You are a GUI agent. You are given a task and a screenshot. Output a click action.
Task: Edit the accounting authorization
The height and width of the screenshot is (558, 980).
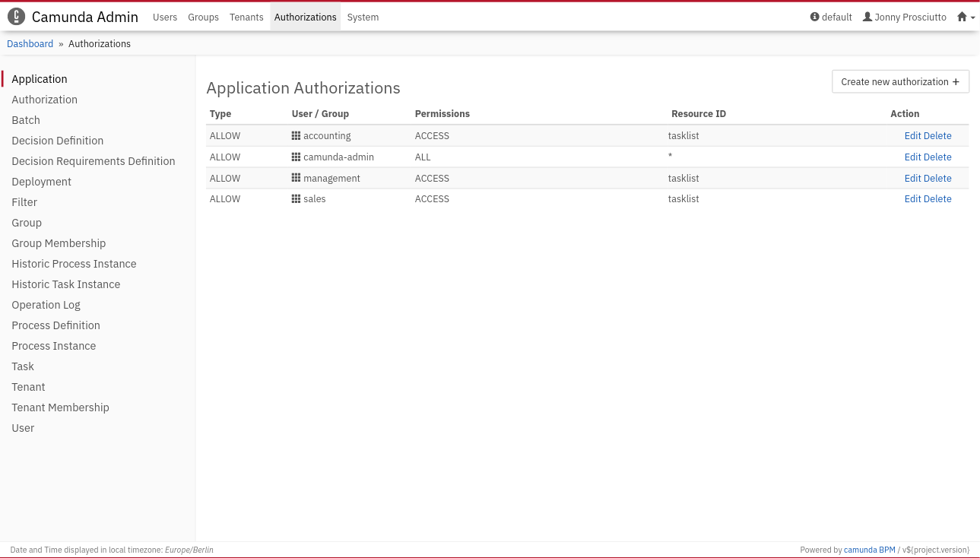(x=912, y=135)
